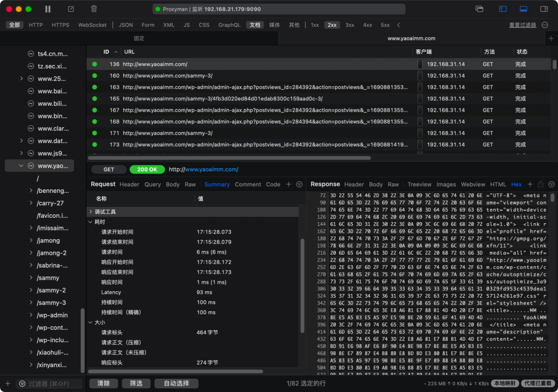This screenshot has height=392, width=558.
Task: Toggle the GraphQL filter
Action: [230, 25]
